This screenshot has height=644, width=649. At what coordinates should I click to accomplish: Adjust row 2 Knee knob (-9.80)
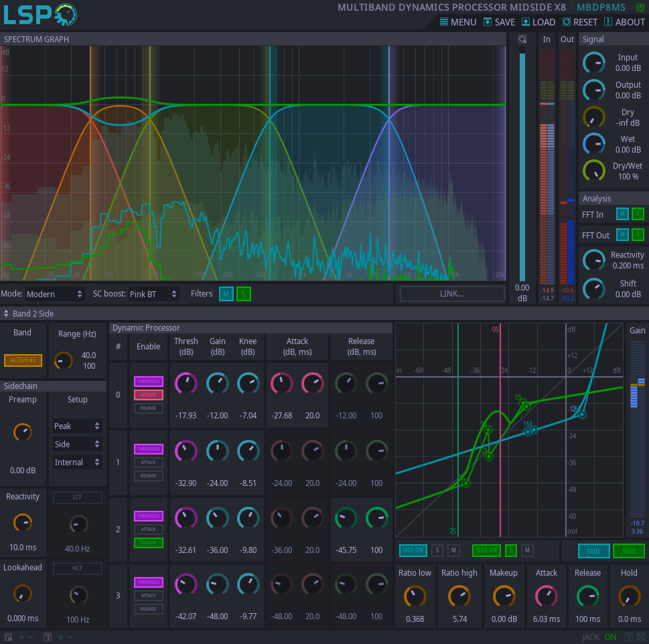(x=248, y=518)
